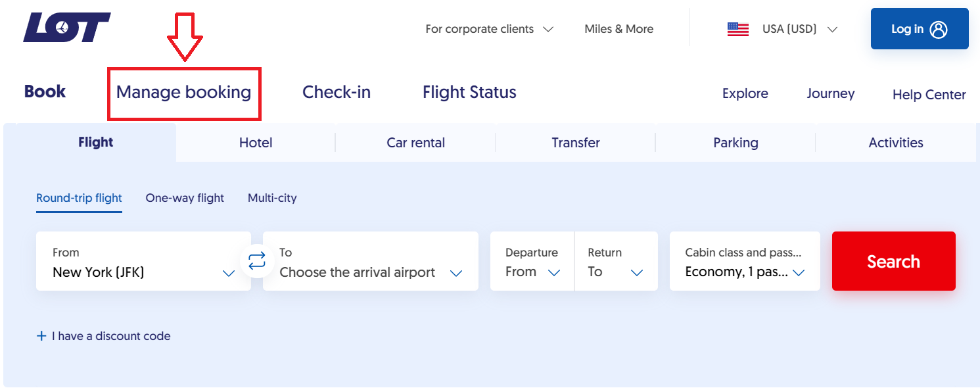
Task: Switch to the Car rental tab
Action: (x=415, y=143)
